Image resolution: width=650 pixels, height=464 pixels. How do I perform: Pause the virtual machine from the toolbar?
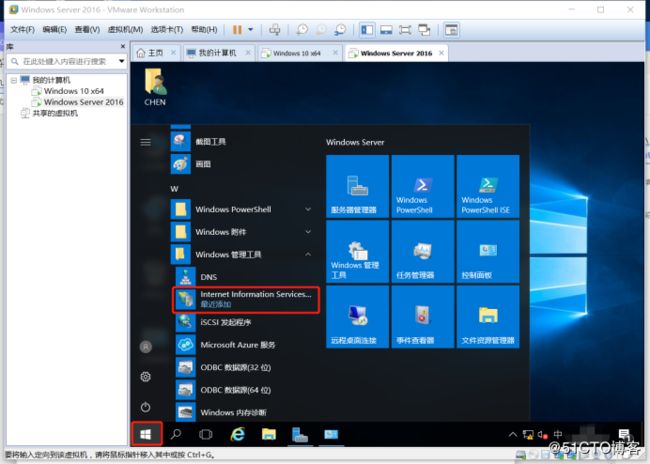point(237,30)
